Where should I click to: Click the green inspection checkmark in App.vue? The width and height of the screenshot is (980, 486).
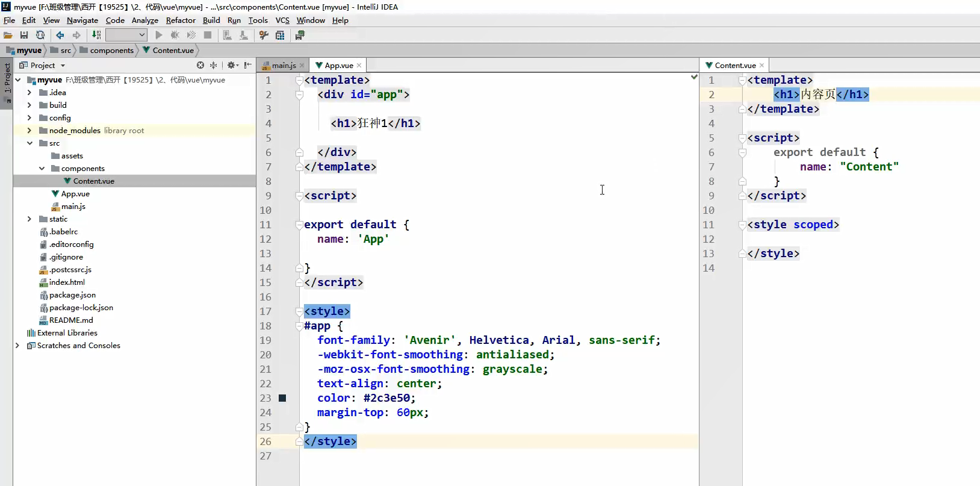pos(694,77)
